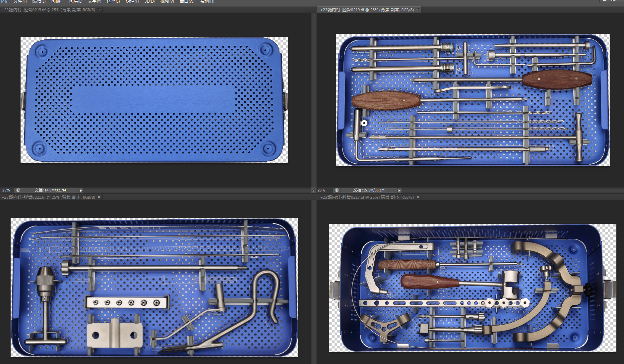This screenshot has width=624, height=364.
Task: Click the 文档:14.0M/32.7M status info
Action: click(50, 190)
